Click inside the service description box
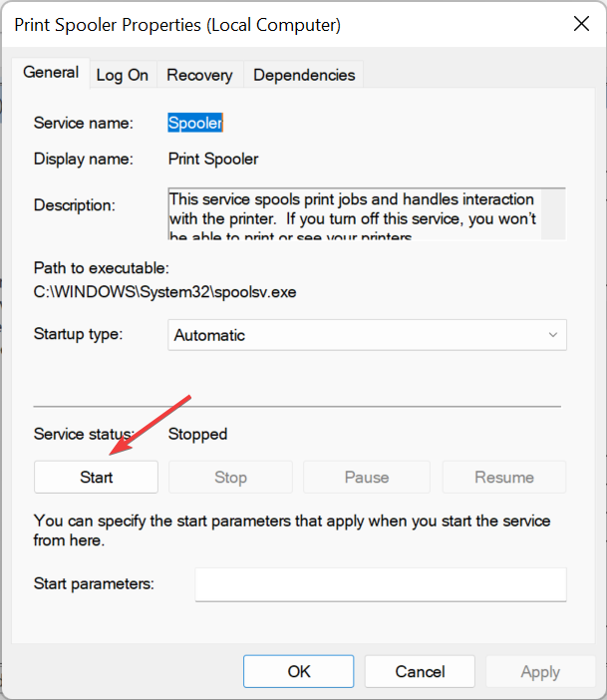This screenshot has height=700, width=607. point(354,213)
